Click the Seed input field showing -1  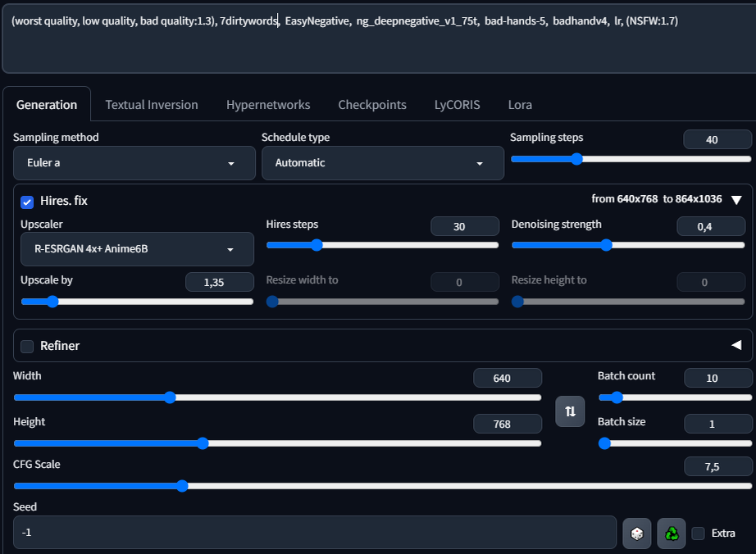point(315,533)
